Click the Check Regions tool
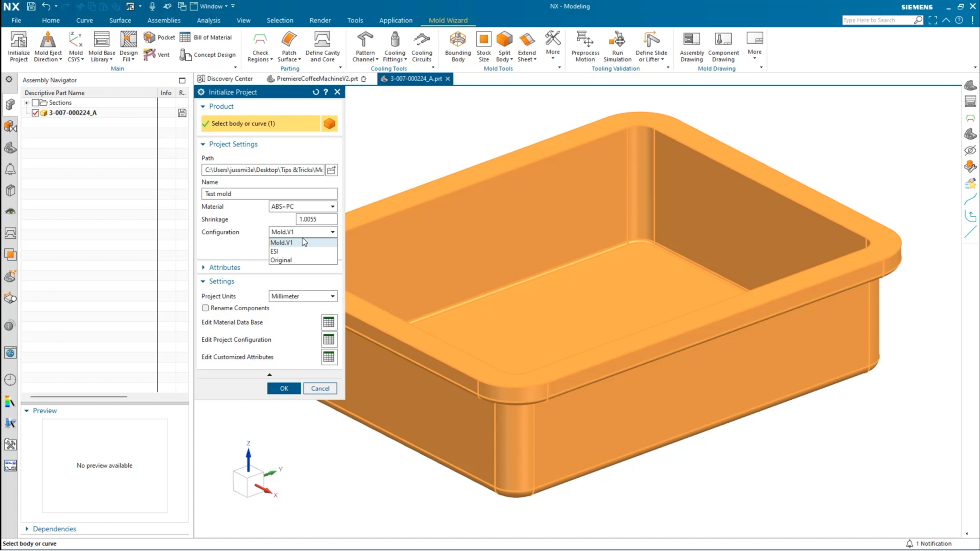 tap(260, 45)
